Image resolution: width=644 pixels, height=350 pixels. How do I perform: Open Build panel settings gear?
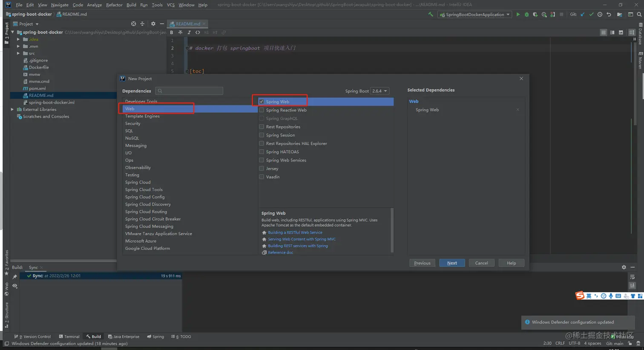pyautogui.click(x=624, y=267)
